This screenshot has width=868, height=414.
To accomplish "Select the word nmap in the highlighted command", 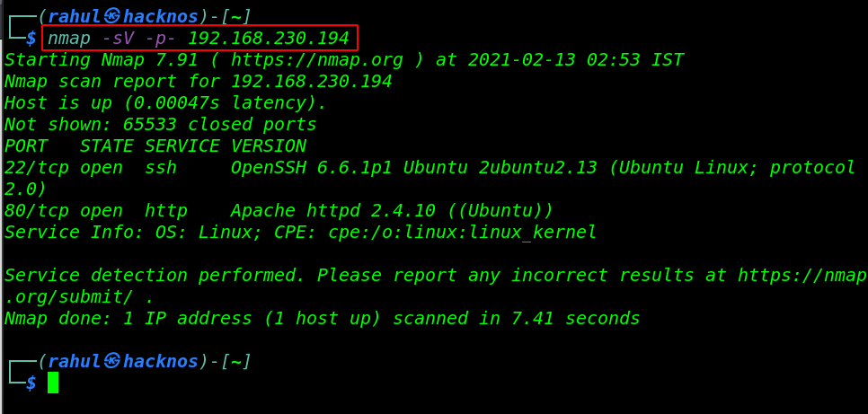I will [x=69, y=39].
